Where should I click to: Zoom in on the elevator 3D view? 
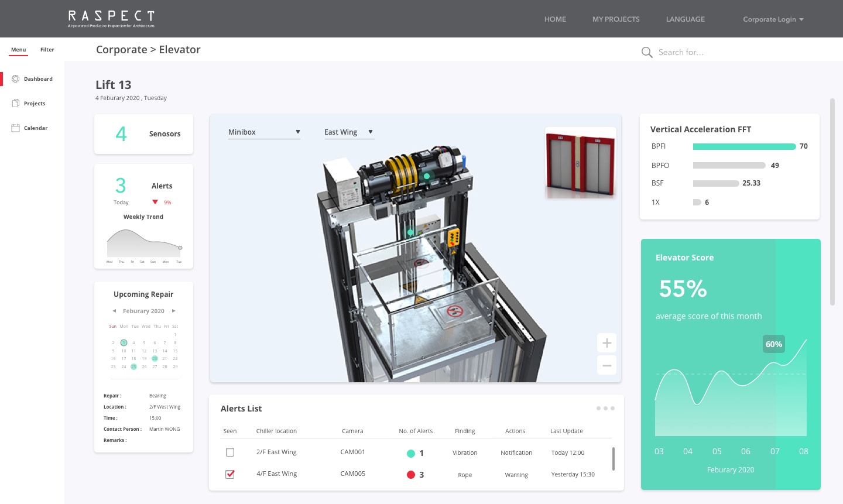point(606,342)
